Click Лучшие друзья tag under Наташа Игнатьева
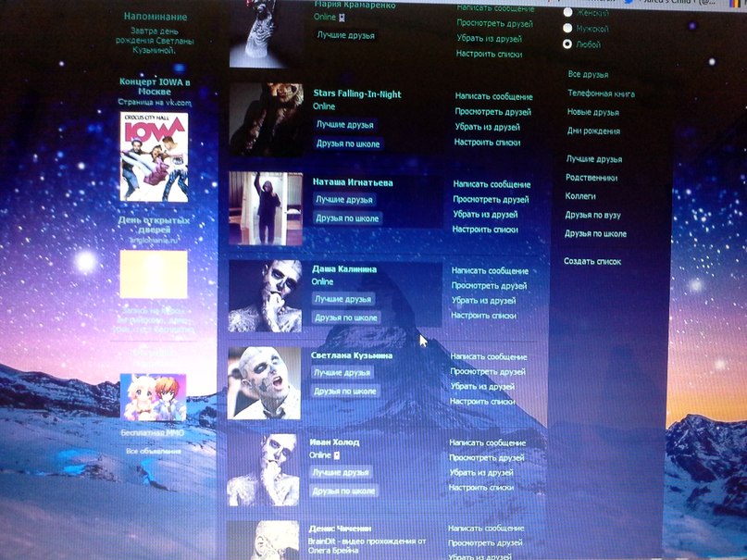The width and height of the screenshot is (747, 560). pos(344,200)
